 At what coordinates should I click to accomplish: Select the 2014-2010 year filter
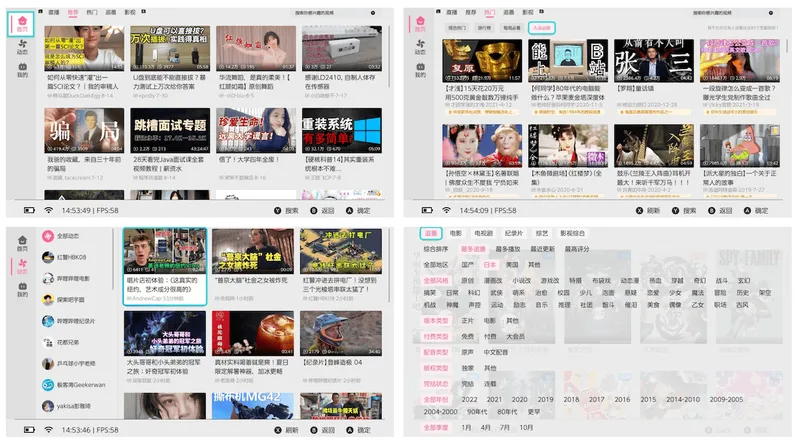[683, 400]
